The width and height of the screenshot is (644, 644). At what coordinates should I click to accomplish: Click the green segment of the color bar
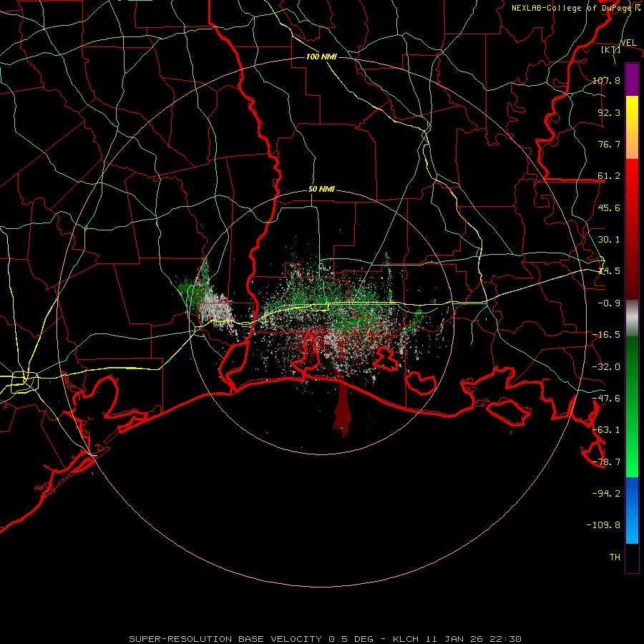pos(632,406)
